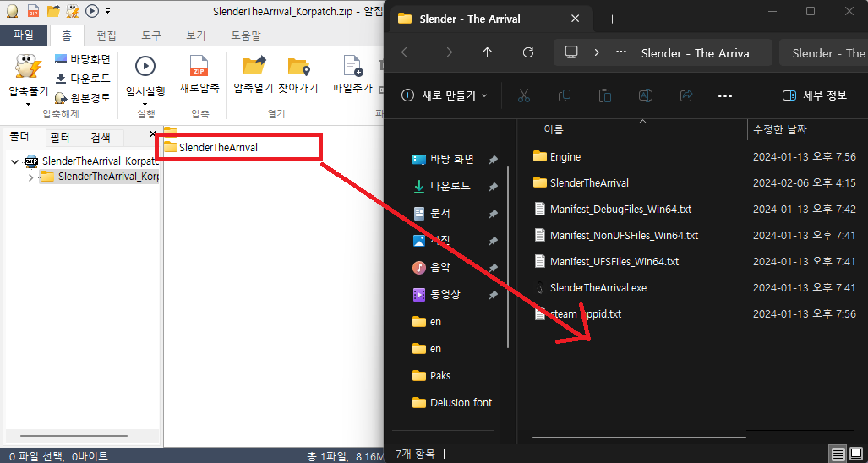Open the See more options menu in Explorer toolbar
This screenshot has height=463, width=868.
(x=725, y=95)
